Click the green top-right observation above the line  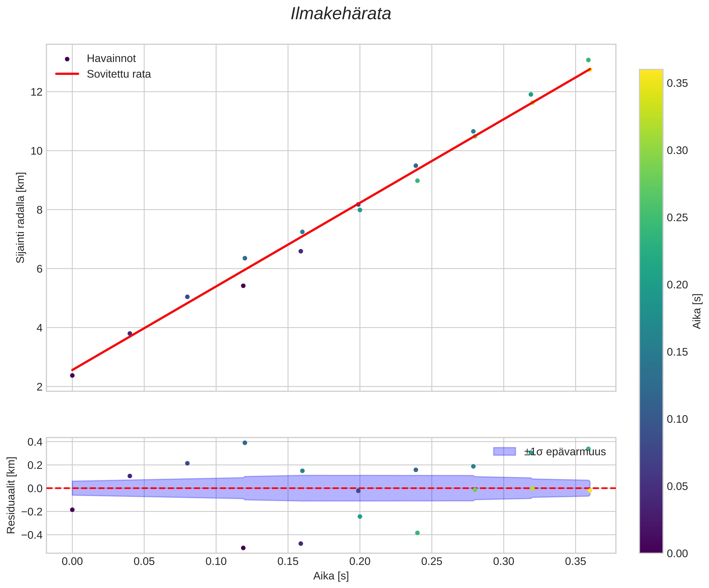[x=588, y=60]
